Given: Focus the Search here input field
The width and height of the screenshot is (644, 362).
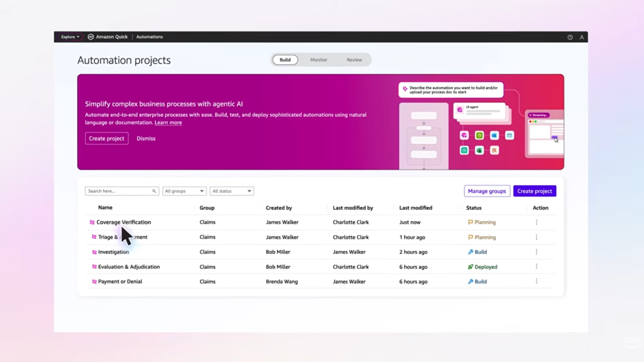Looking at the screenshot, I should click(122, 191).
